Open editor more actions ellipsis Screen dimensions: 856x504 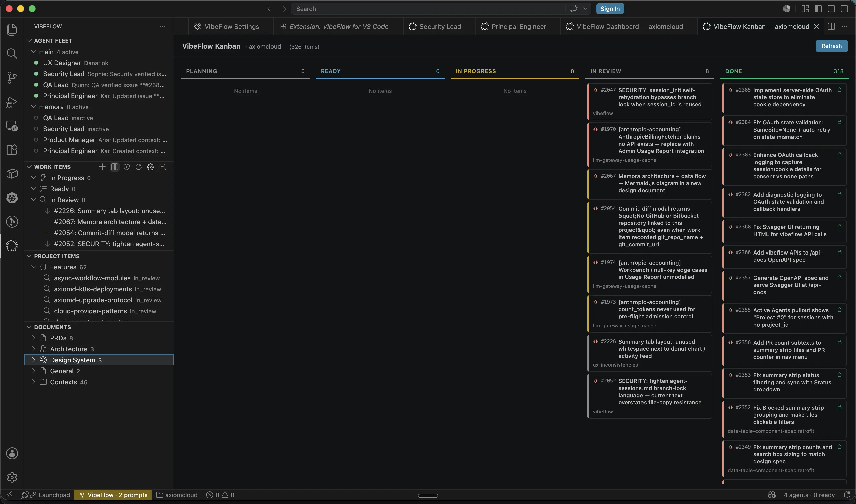click(x=844, y=26)
